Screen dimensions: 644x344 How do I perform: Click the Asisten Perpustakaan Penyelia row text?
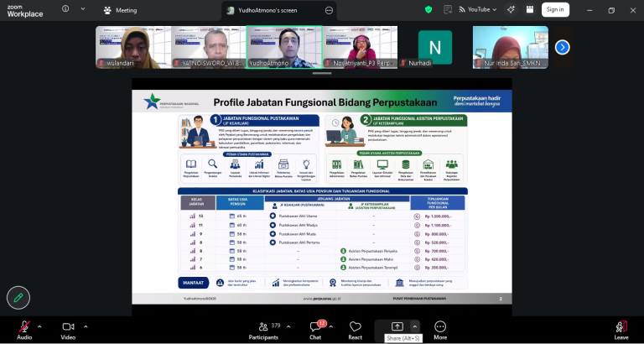click(373, 251)
